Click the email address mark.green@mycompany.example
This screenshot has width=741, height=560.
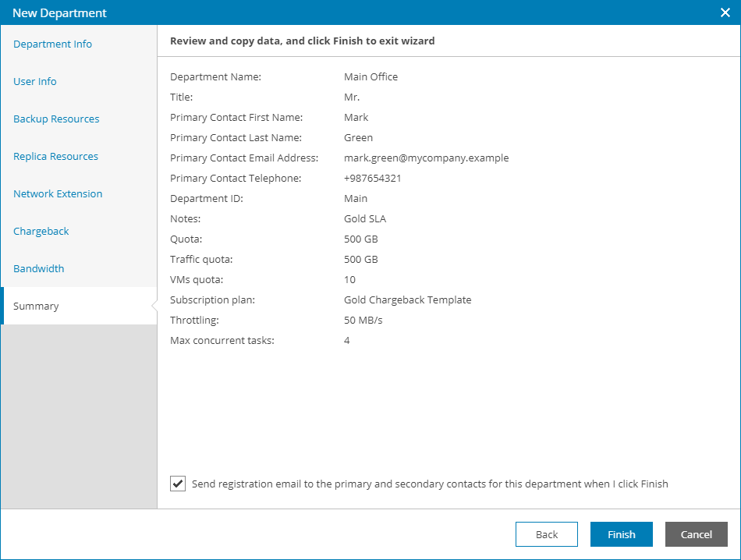426,158
